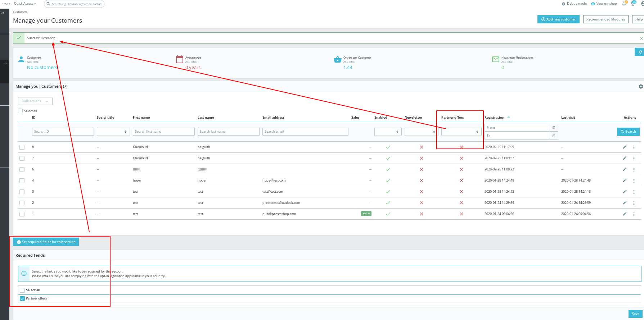Click the Search ID filter field

63,132
